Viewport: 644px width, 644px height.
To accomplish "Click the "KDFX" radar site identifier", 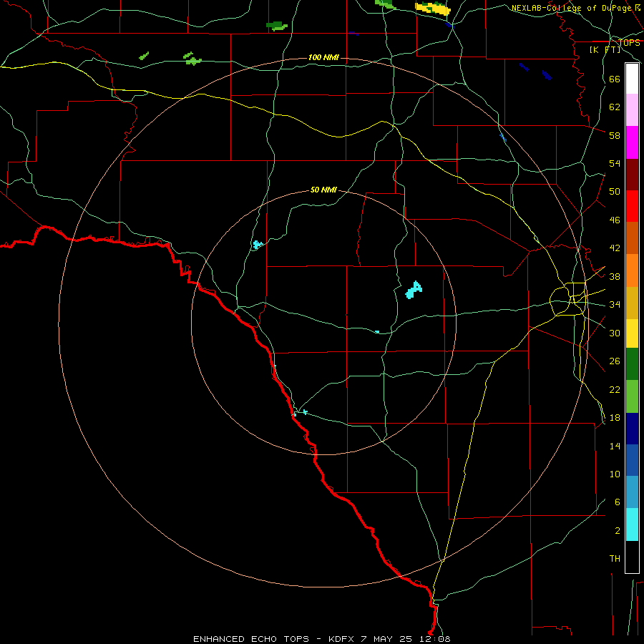I will (x=341, y=639).
